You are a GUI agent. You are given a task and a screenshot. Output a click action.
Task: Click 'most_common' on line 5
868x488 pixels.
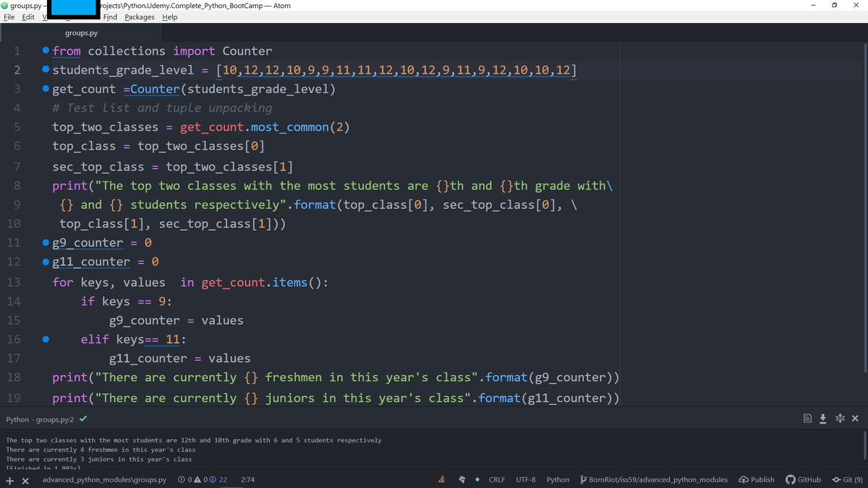(x=289, y=127)
